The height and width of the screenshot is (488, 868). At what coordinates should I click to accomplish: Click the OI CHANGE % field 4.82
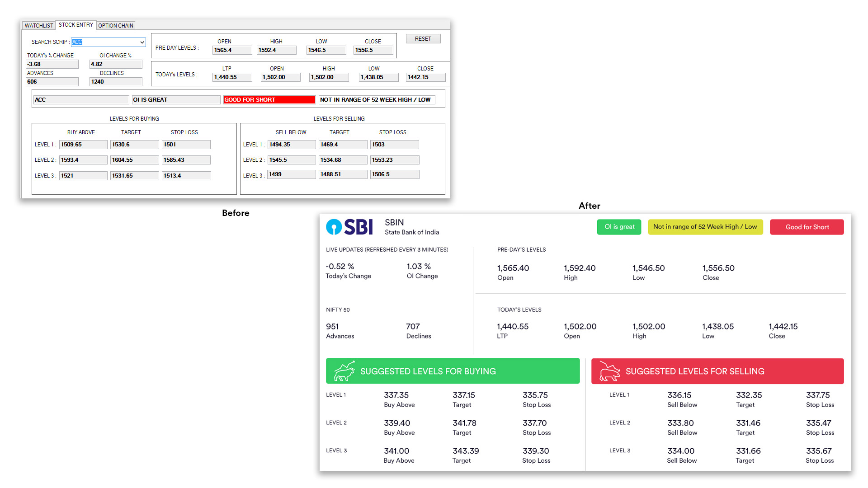pyautogui.click(x=115, y=64)
